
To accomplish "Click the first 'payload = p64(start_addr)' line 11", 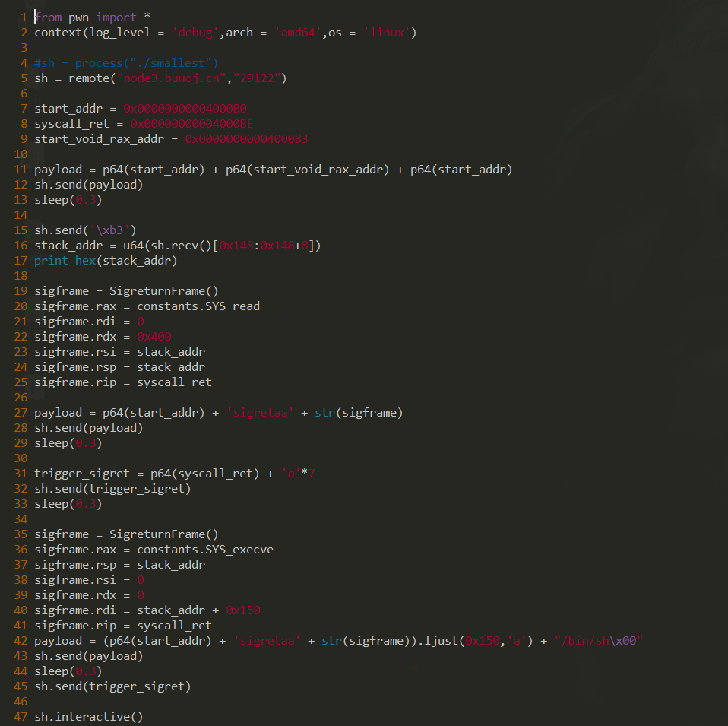I will [273, 169].
